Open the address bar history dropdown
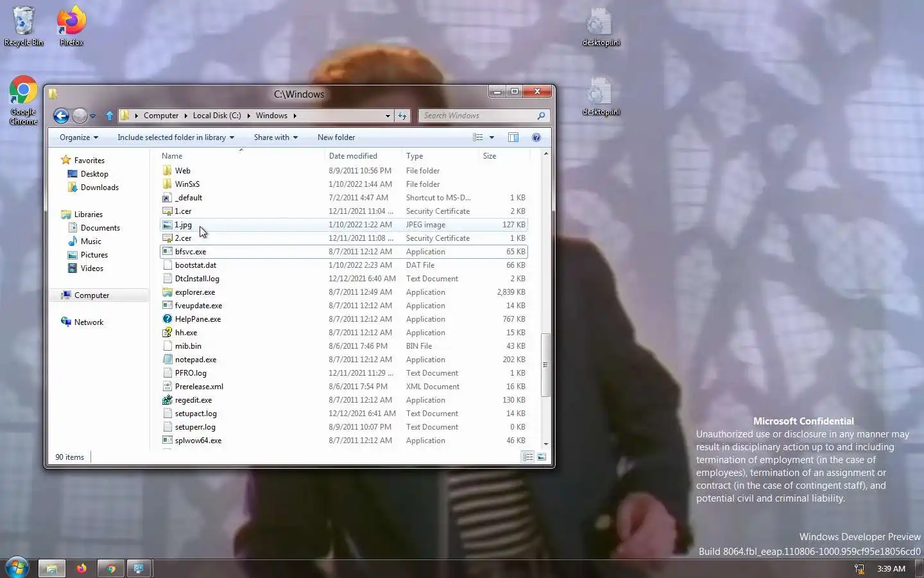 (x=388, y=116)
